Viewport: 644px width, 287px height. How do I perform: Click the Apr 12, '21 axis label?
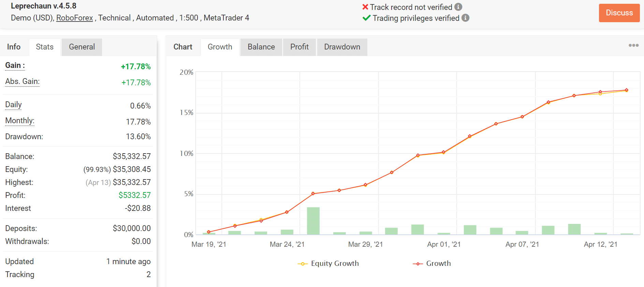tap(601, 244)
